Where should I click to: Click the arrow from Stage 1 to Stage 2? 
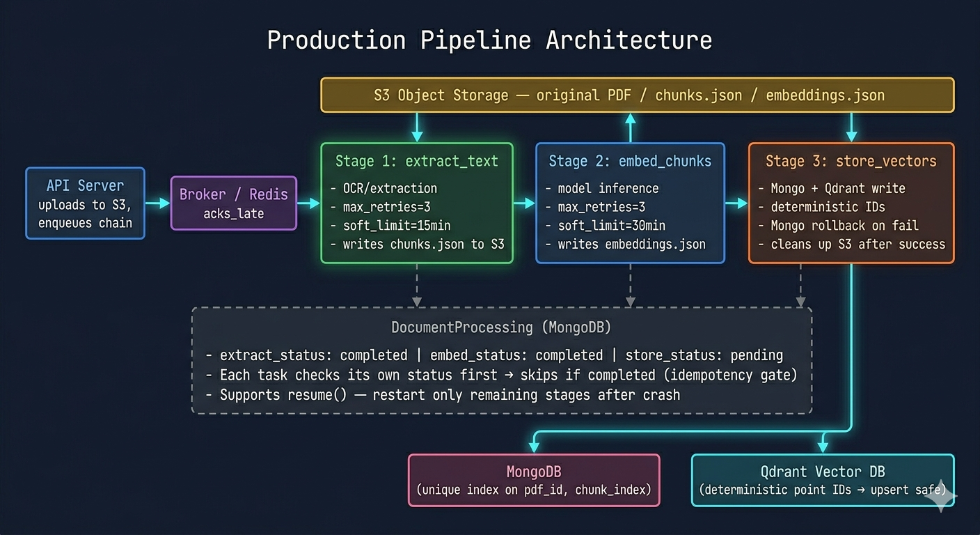point(524,203)
